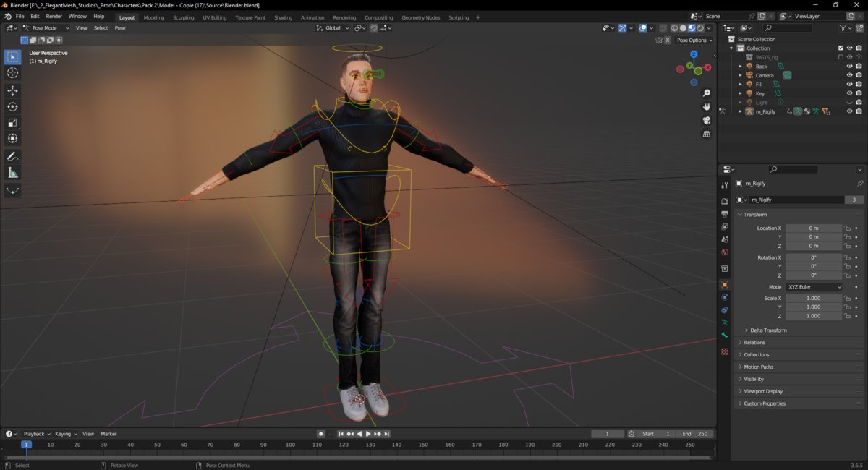
Task: Click the timeline play button
Action: coord(368,434)
